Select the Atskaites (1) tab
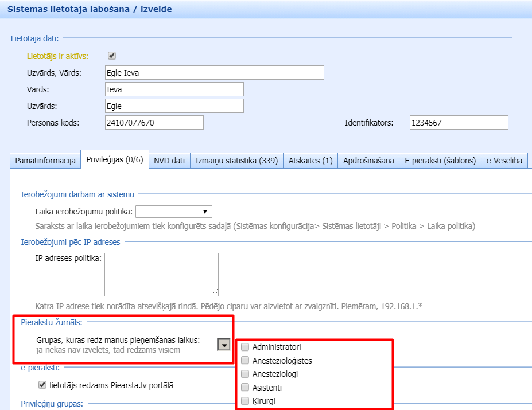 click(310, 161)
